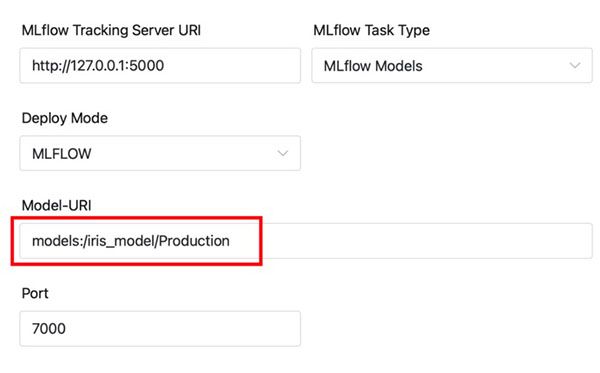Click the Model-URI label
Viewport: 600px width, 373px height.
click(57, 205)
